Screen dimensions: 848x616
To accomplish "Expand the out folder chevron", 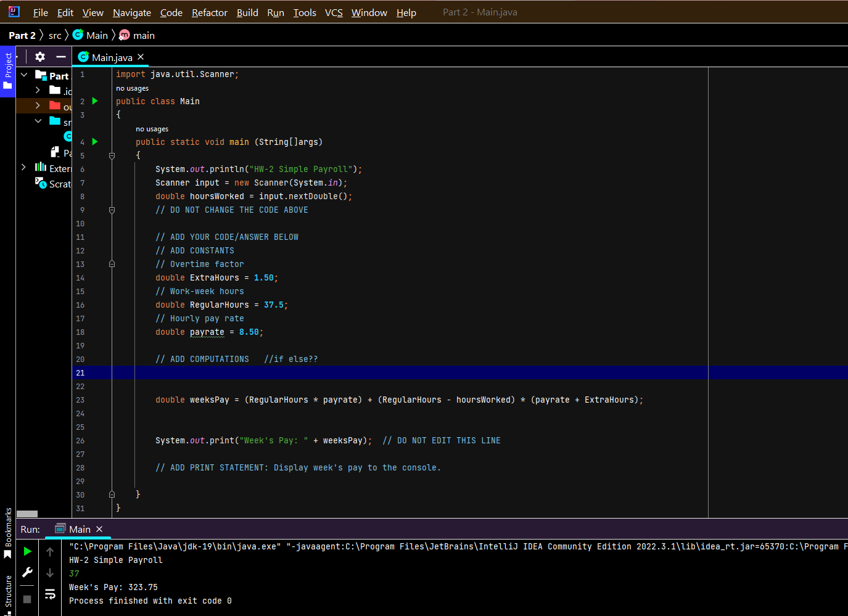I will [x=38, y=105].
